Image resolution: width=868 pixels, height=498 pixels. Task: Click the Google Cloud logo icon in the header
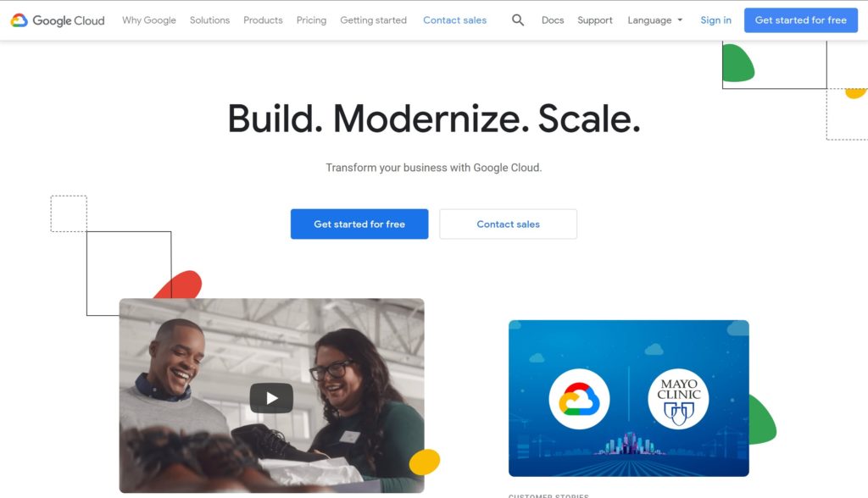[x=19, y=20]
